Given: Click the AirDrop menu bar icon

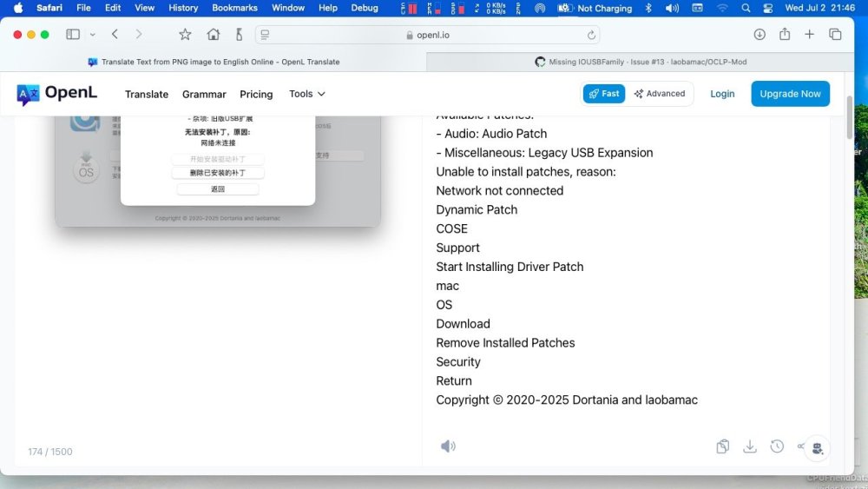Looking at the screenshot, I should [540, 8].
